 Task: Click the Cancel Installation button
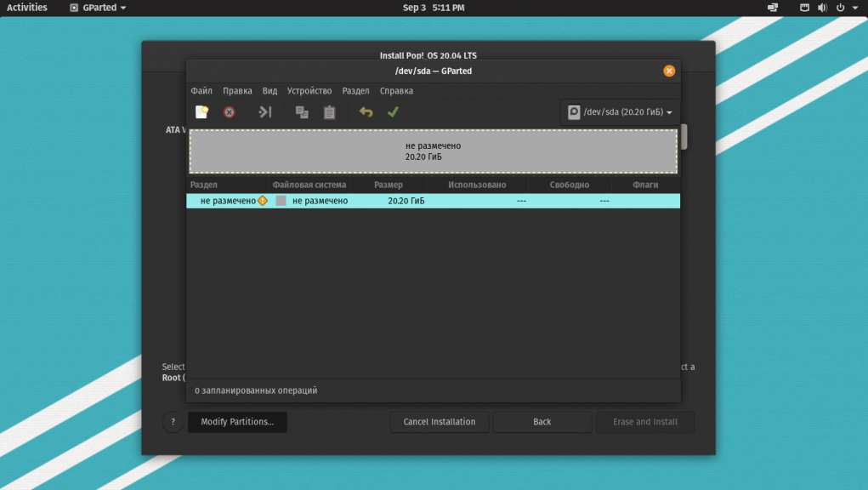click(x=440, y=422)
